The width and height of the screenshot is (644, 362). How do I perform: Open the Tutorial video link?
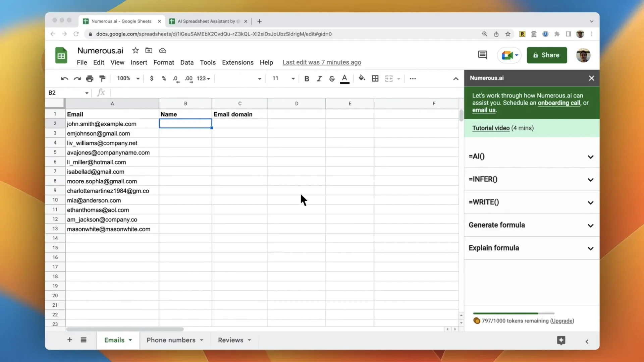pyautogui.click(x=491, y=128)
